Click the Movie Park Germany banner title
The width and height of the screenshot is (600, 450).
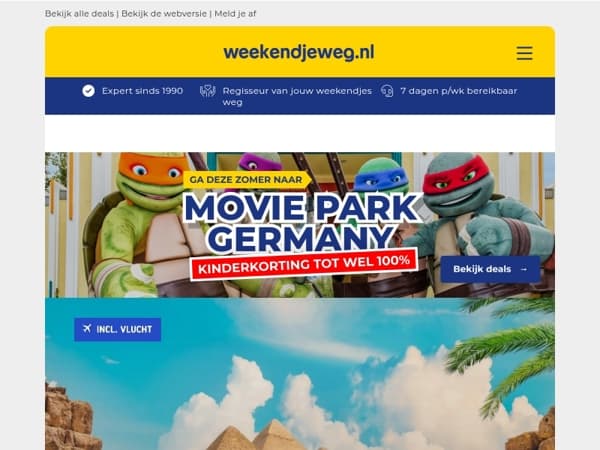click(x=302, y=222)
